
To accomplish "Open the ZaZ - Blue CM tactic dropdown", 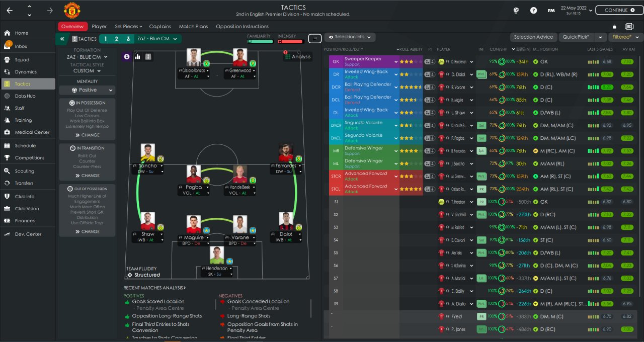I will tap(158, 39).
